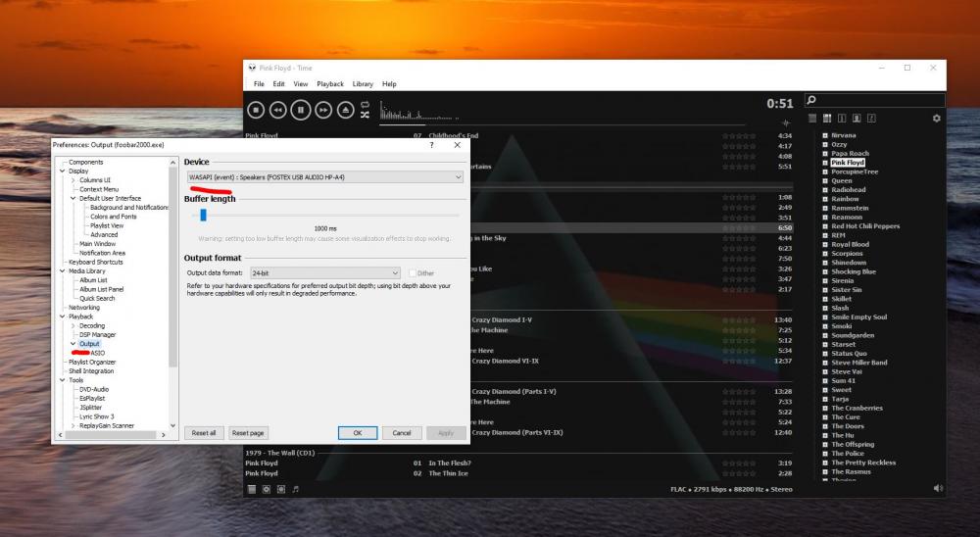
Task: Click the Apply button in Preferences
Action: (446, 432)
